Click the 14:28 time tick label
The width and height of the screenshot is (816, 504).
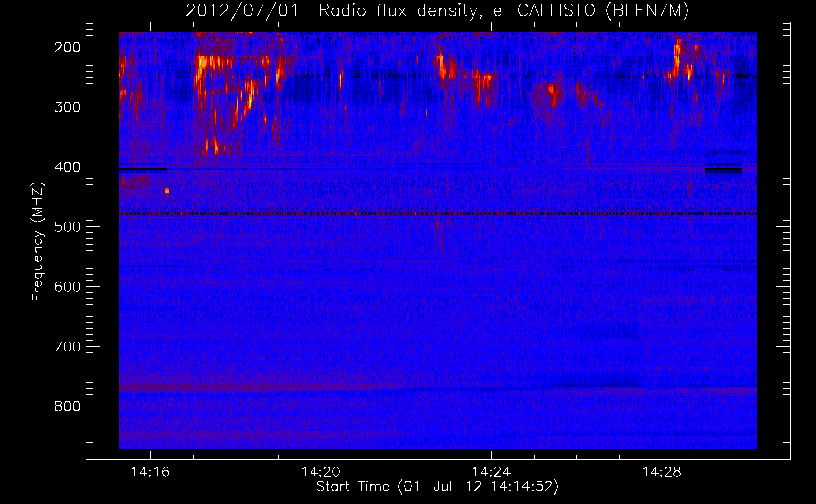point(662,472)
